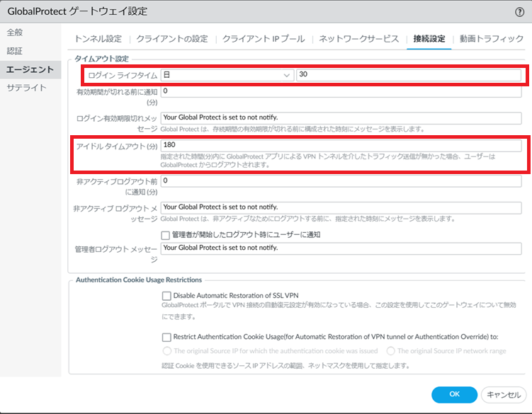Open the ログイン ライフタイム unit dropdown

pyautogui.click(x=227, y=75)
